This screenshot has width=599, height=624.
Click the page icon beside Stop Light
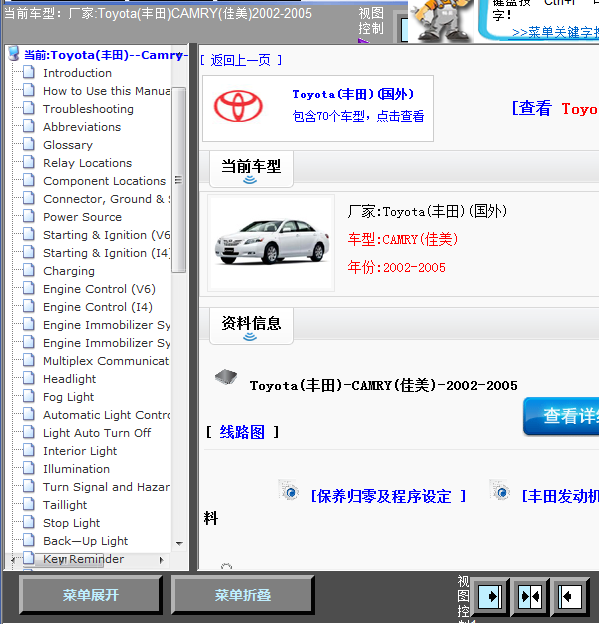coord(29,523)
